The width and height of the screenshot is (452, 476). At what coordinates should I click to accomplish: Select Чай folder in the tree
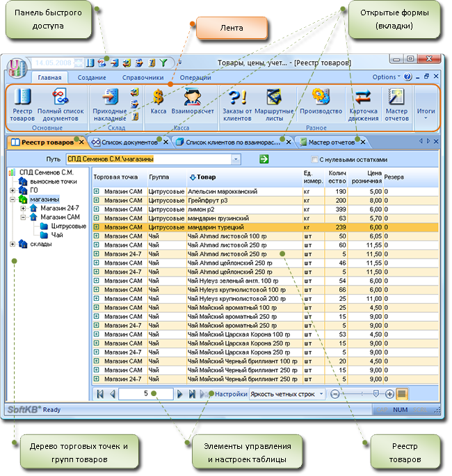[x=57, y=235]
